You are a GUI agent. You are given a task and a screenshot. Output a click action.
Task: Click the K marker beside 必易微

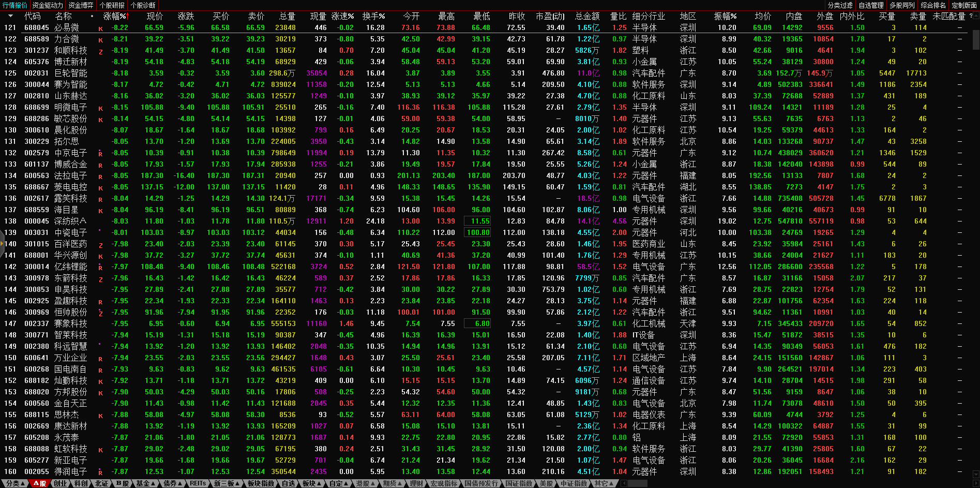tap(100, 29)
